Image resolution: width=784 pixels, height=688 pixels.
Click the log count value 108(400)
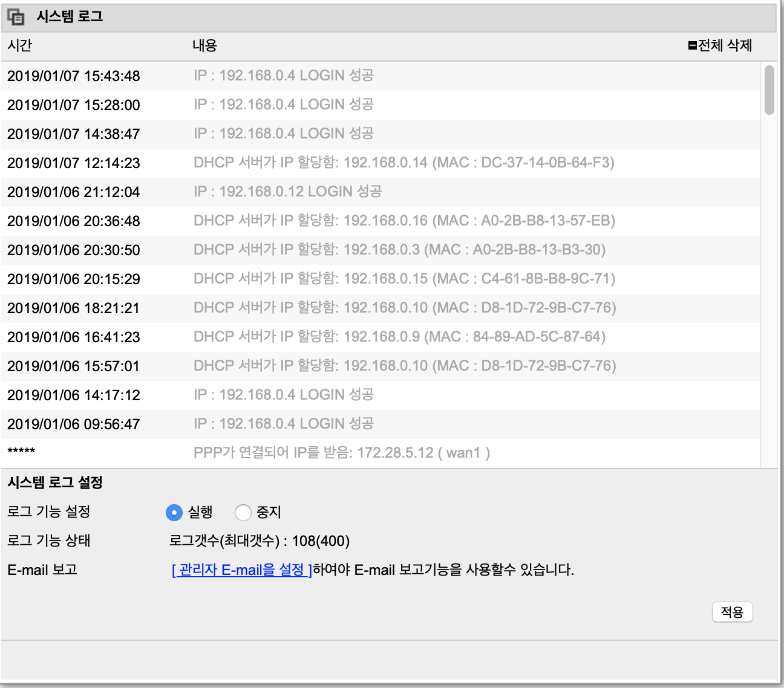[x=321, y=540]
